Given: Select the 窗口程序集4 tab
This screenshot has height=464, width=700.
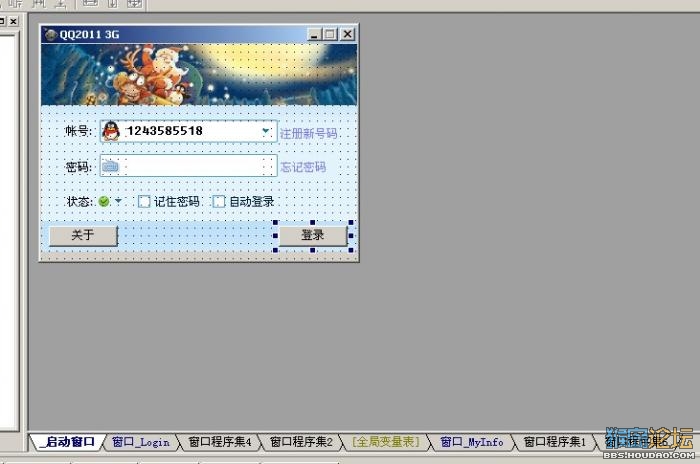Looking at the screenshot, I should point(220,442).
